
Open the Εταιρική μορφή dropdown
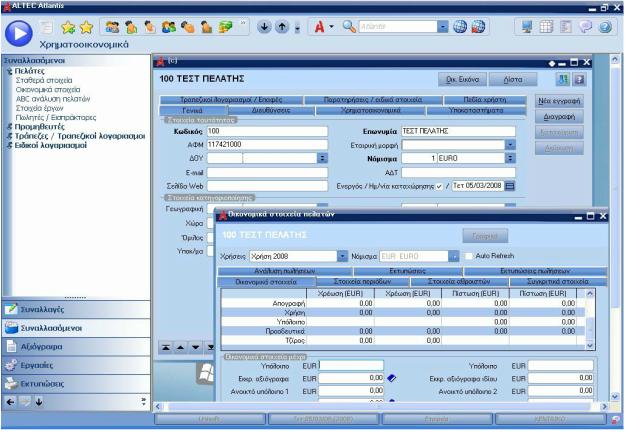(510, 145)
